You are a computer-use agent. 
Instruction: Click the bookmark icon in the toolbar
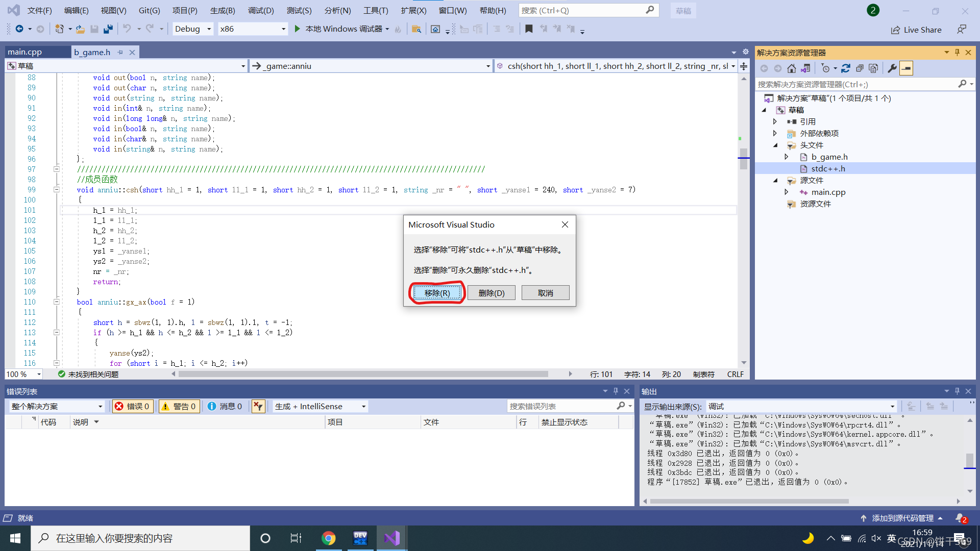coord(529,29)
